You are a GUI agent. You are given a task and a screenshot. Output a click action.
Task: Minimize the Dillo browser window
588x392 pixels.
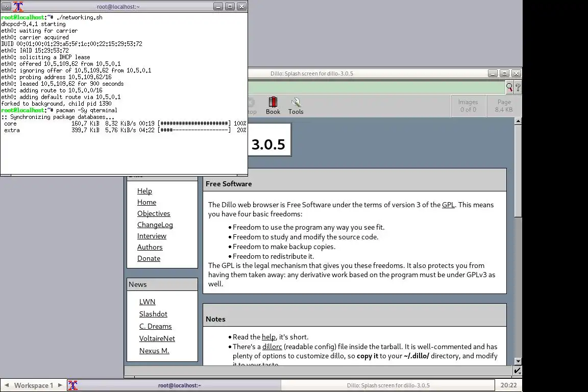click(493, 73)
